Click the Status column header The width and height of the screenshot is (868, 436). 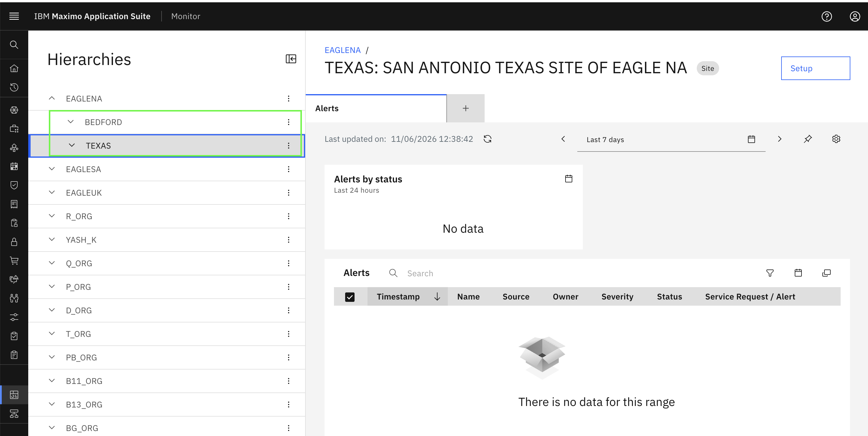669,297
